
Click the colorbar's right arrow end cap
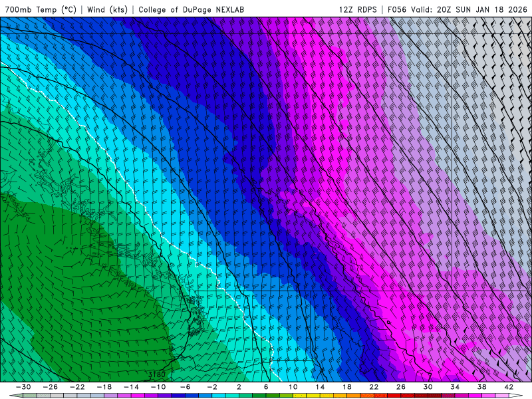[516, 396]
